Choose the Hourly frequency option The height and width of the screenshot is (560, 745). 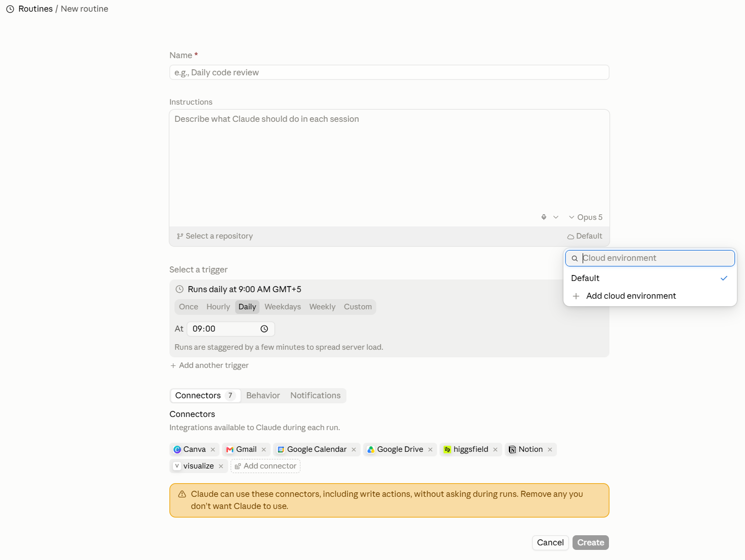click(x=218, y=307)
